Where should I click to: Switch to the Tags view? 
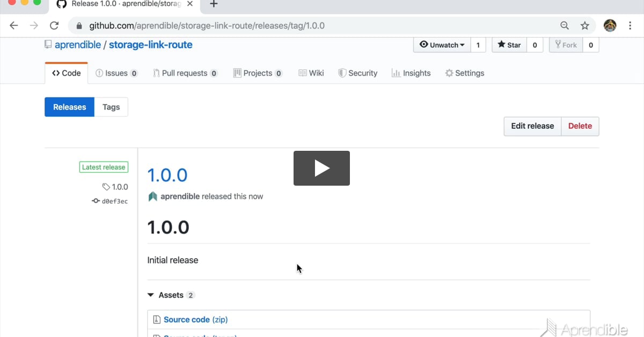click(x=111, y=107)
